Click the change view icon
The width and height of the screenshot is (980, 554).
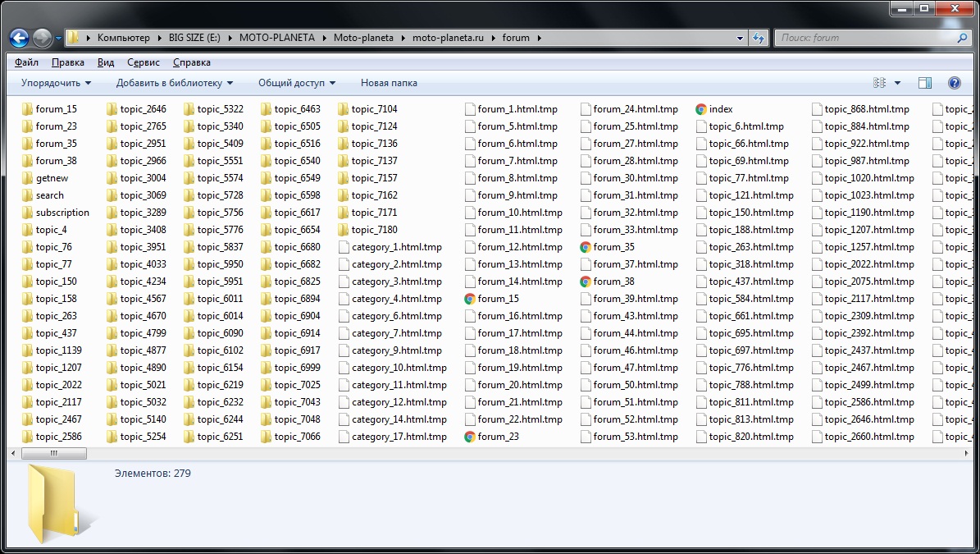(x=880, y=83)
